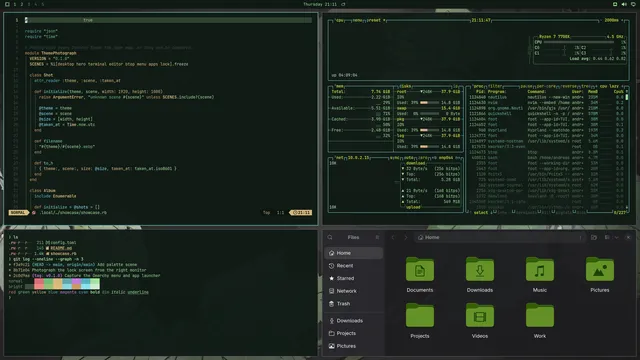
Task: Select the nautilus process row in btop
Action: coord(546,97)
